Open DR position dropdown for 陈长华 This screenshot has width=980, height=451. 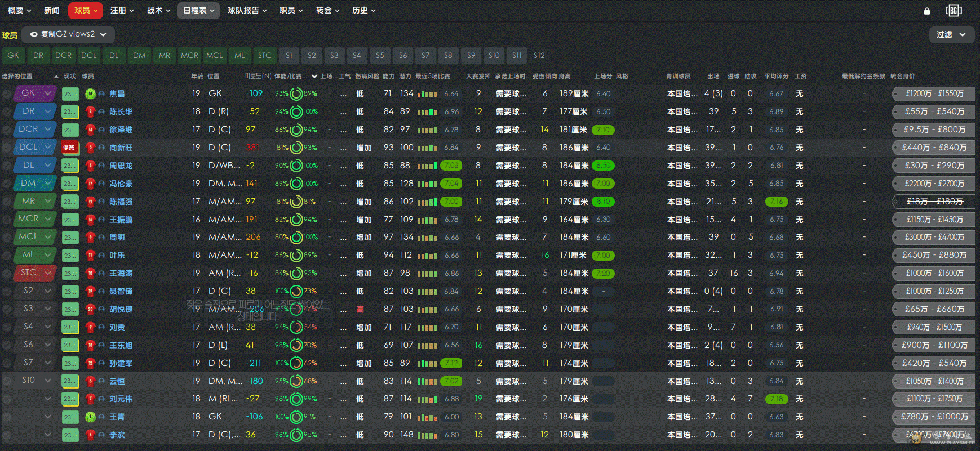pos(36,111)
